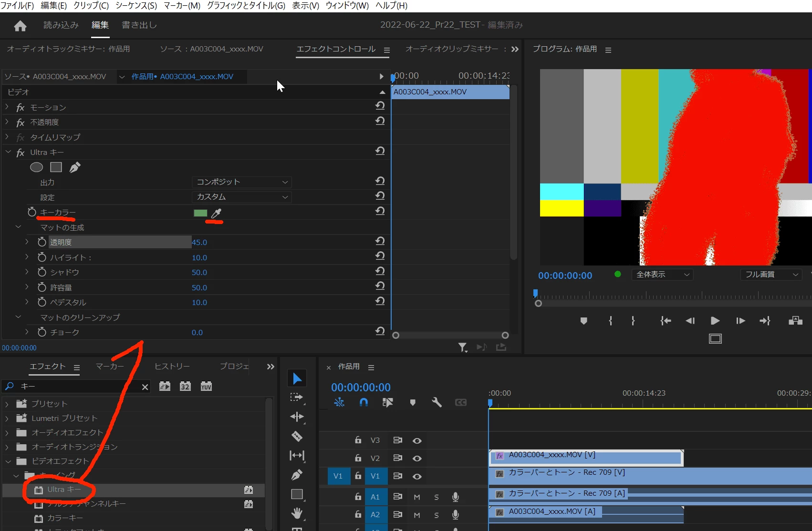Step forward one frame

[x=740, y=321]
